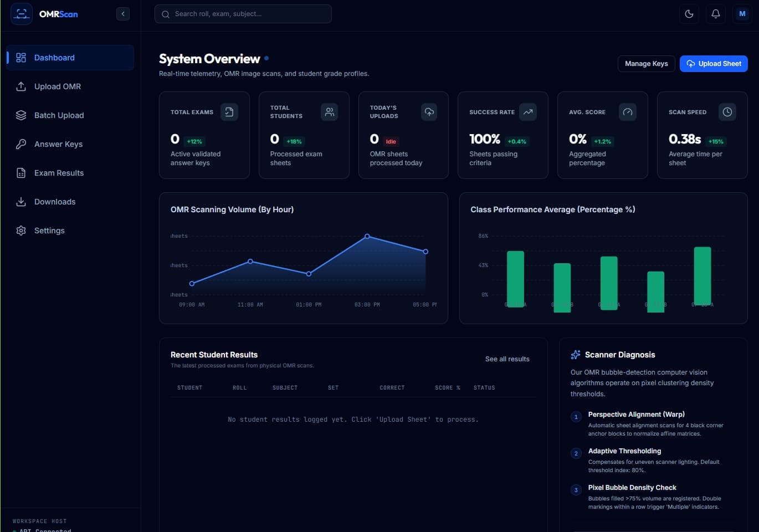
Task: Follow the See all results link
Action: 507,359
